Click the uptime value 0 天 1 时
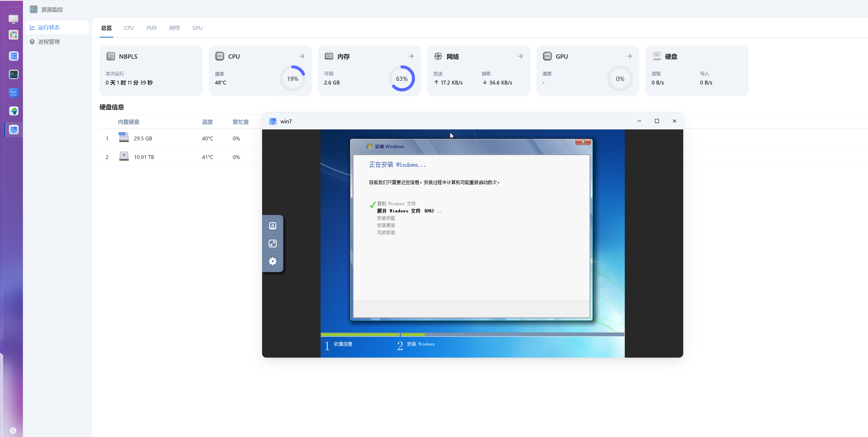Image resolution: width=868 pixels, height=437 pixels. click(x=129, y=82)
